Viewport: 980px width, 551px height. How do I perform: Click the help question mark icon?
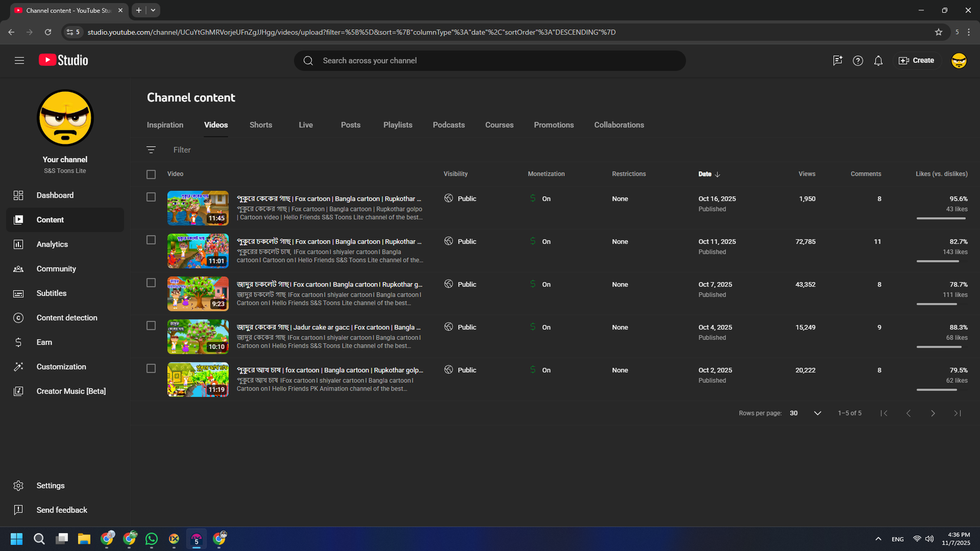tap(858, 61)
